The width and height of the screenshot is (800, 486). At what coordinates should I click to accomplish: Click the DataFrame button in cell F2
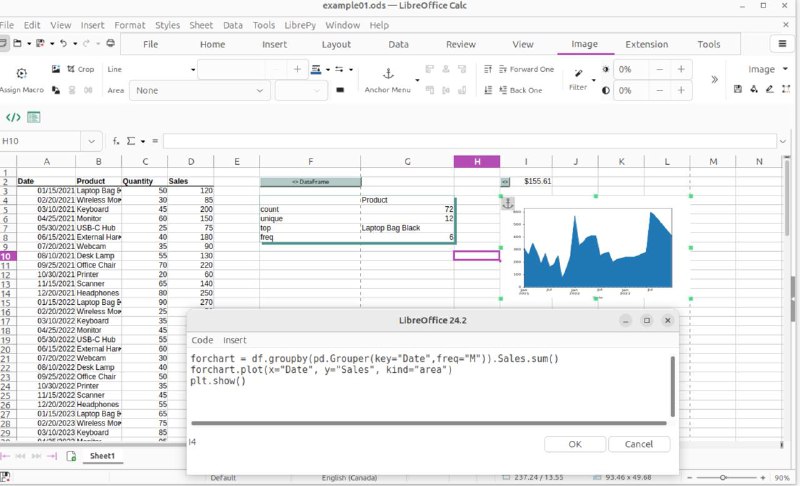(x=310, y=182)
